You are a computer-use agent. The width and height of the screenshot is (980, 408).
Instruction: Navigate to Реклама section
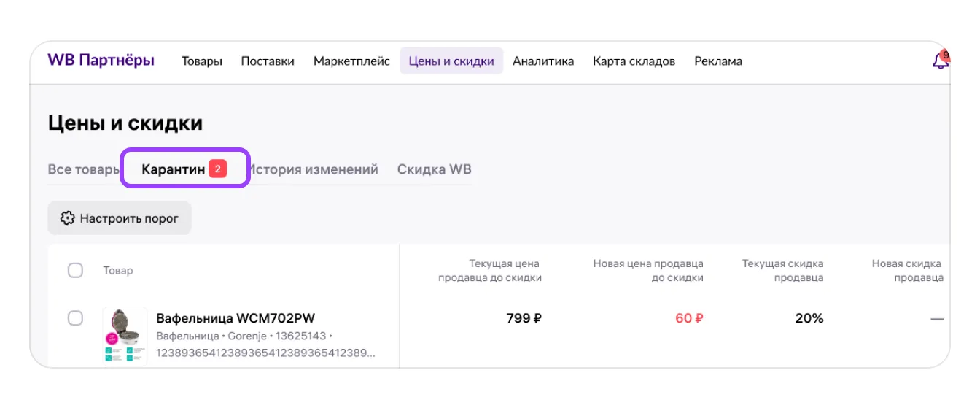(x=718, y=61)
